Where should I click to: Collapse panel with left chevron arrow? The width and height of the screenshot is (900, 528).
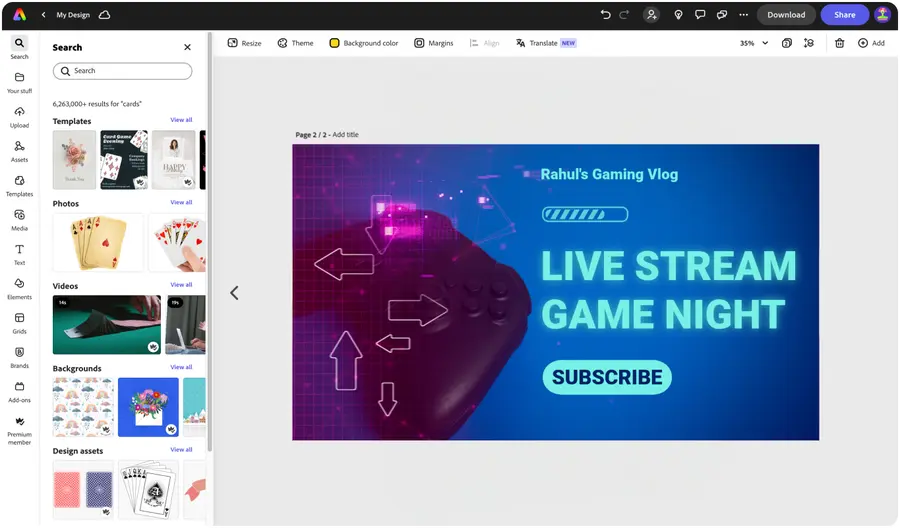234,293
